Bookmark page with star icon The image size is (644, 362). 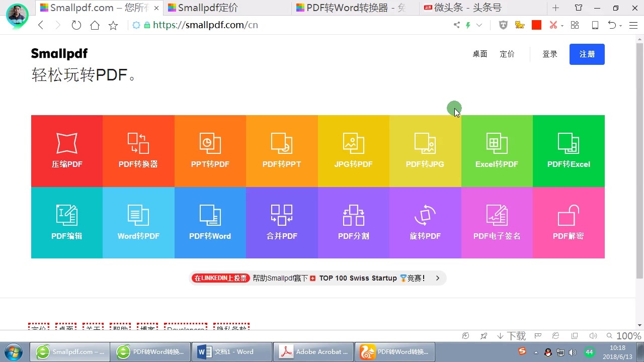113,25
